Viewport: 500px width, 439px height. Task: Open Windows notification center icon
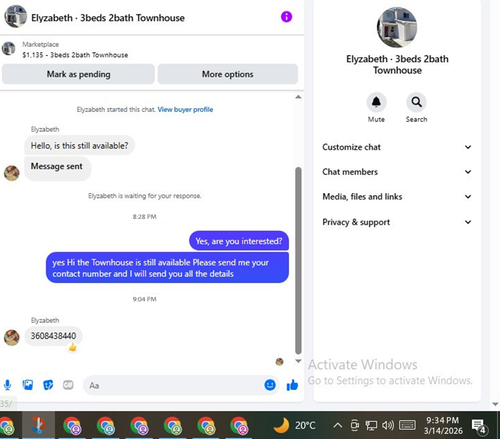(x=480, y=426)
